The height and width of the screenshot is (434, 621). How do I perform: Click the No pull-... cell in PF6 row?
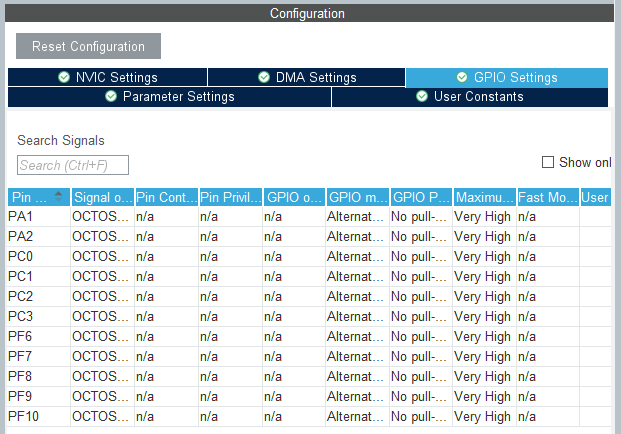[419, 337]
